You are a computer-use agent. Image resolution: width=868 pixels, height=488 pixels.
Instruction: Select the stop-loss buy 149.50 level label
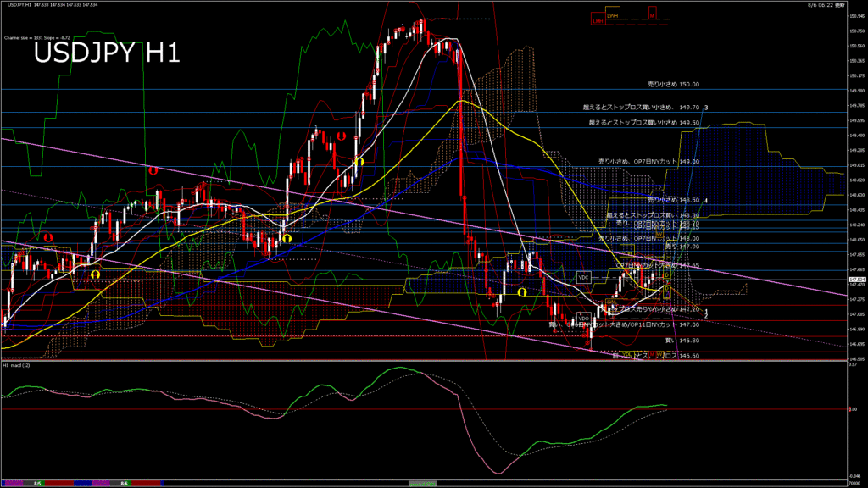644,123
